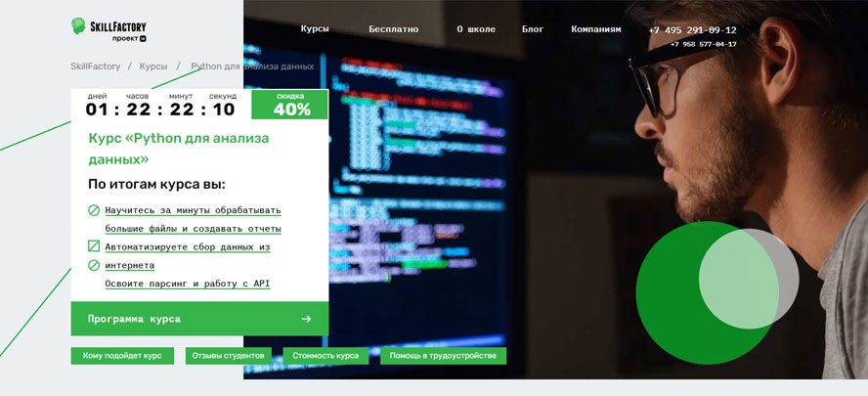This screenshot has width=868, height=396.
Task: Click the Кому подойдет курс button
Action: [122, 356]
